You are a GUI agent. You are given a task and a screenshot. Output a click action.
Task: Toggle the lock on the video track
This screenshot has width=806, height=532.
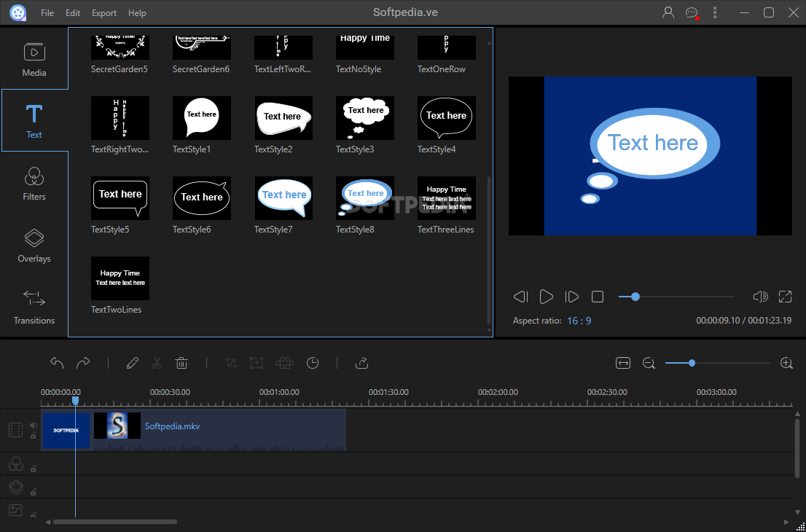(x=33, y=436)
